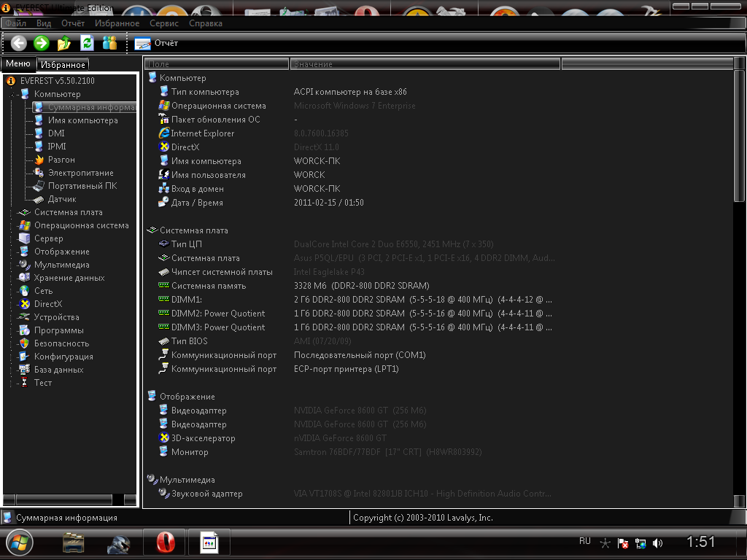Expand the Сеть tree node
This screenshot has width=747, height=560.
tap(12, 291)
